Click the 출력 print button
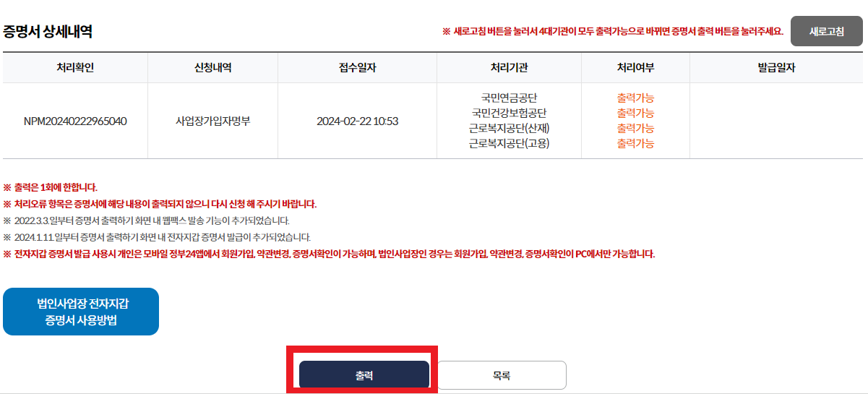The width and height of the screenshot is (868, 394). pos(364,375)
